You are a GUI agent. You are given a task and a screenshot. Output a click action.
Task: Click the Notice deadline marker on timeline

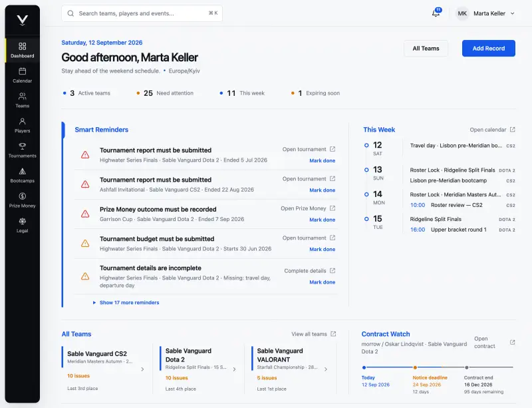[x=415, y=367]
